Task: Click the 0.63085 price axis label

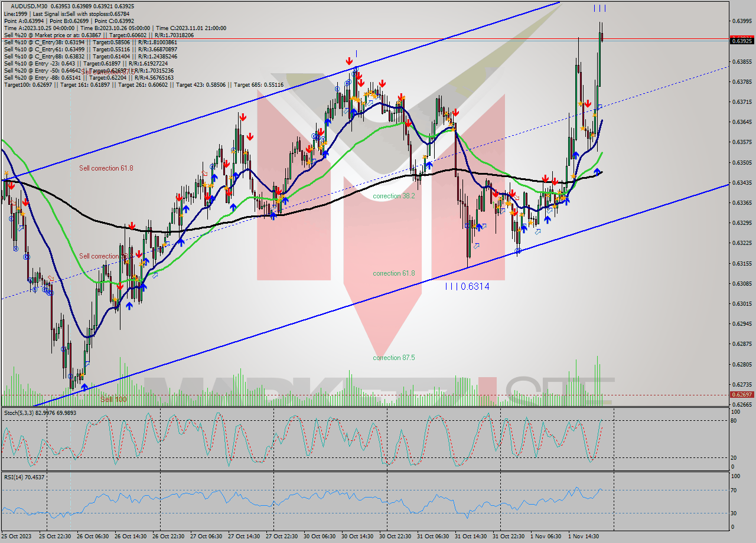Action: click(x=742, y=283)
